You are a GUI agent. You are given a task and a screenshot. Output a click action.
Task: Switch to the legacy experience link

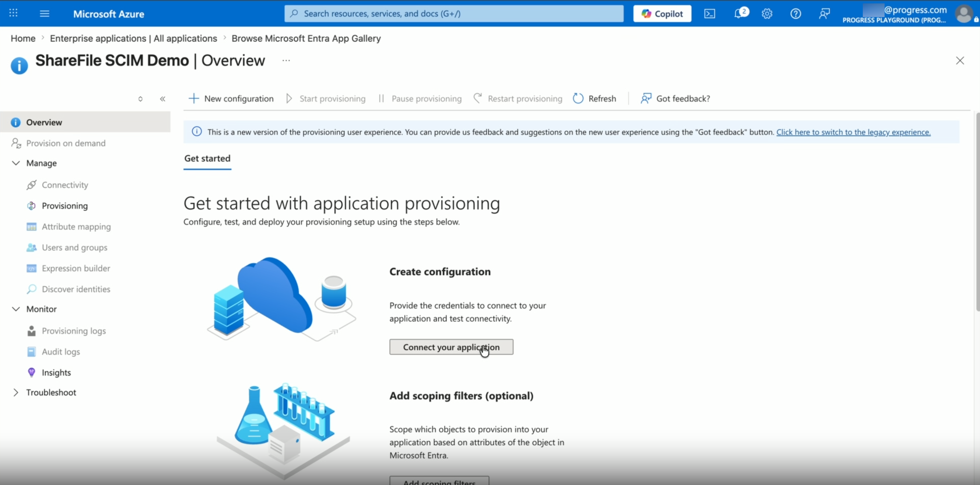click(x=853, y=132)
